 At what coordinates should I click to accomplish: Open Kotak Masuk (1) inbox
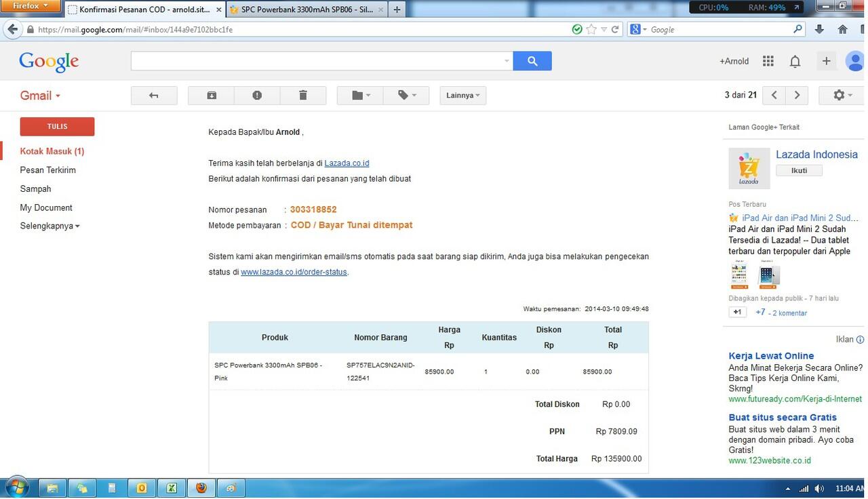click(52, 151)
